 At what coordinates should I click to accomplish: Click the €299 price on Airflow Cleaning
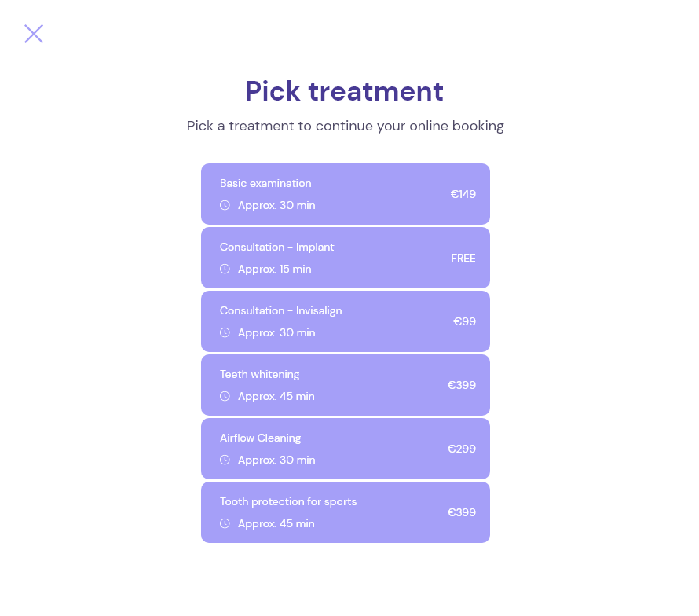[461, 449]
